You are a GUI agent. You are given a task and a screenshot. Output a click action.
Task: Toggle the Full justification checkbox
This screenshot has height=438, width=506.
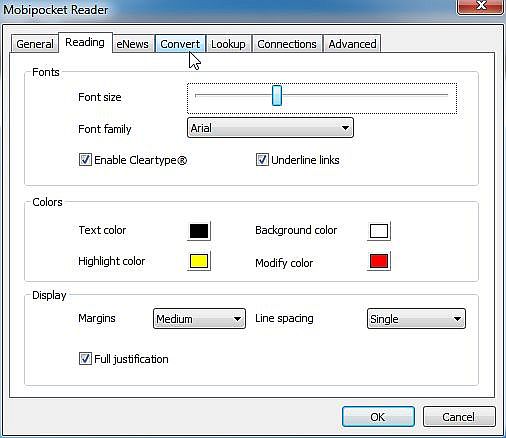pyautogui.click(x=85, y=359)
